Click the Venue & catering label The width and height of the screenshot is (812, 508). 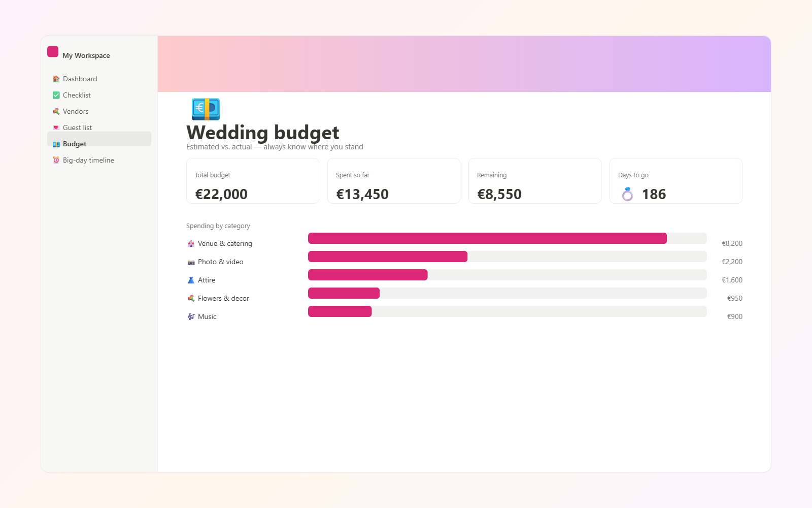[225, 243]
